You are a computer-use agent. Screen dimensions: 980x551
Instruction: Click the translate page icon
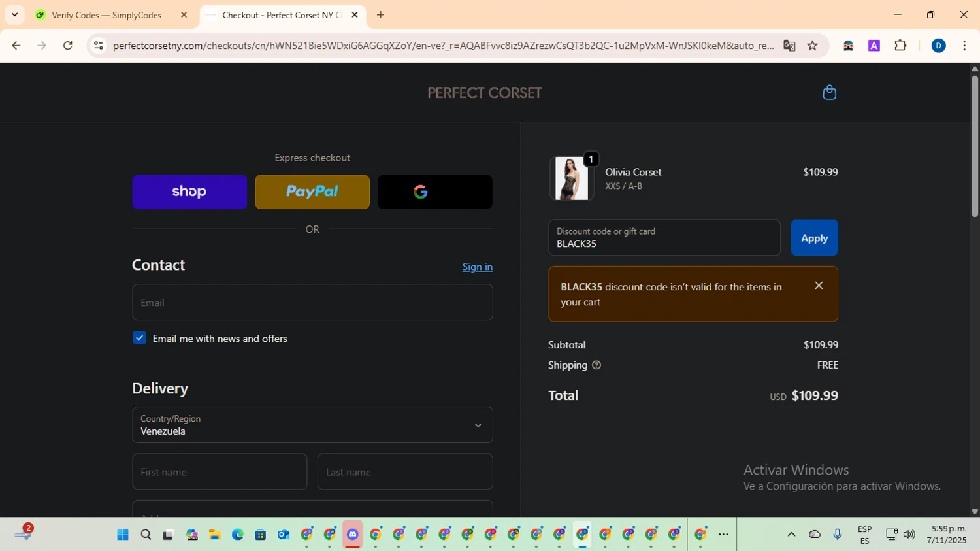pyautogui.click(x=789, y=46)
